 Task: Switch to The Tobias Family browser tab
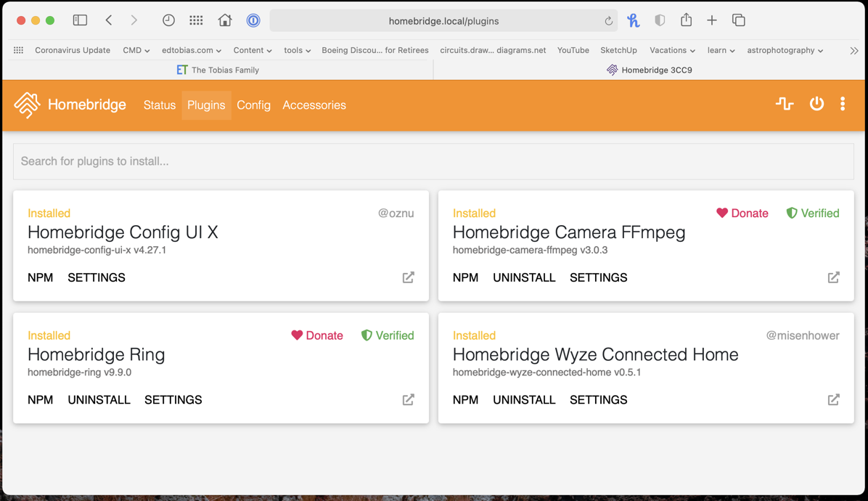pyautogui.click(x=218, y=70)
